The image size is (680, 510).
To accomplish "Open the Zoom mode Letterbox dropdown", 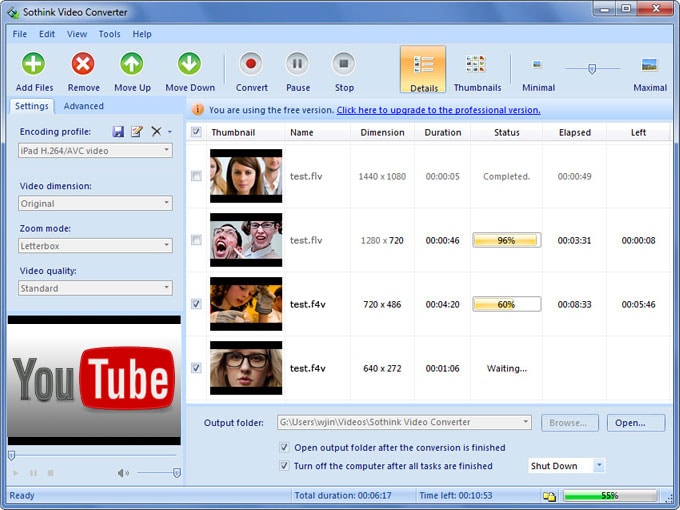I will [x=95, y=245].
